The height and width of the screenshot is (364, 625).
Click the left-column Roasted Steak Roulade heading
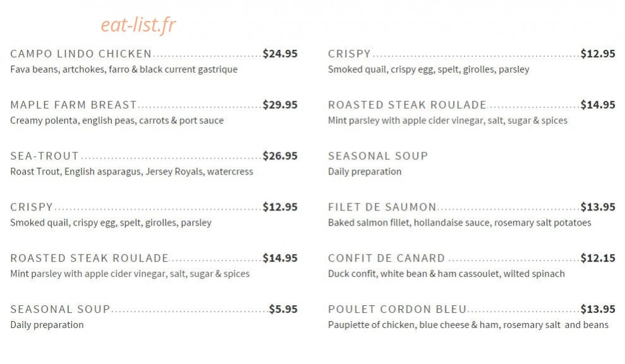click(89, 258)
